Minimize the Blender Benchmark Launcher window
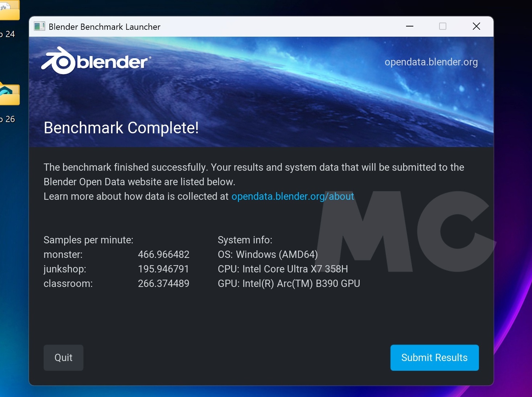The height and width of the screenshot is (397, 532). (410, 26)
